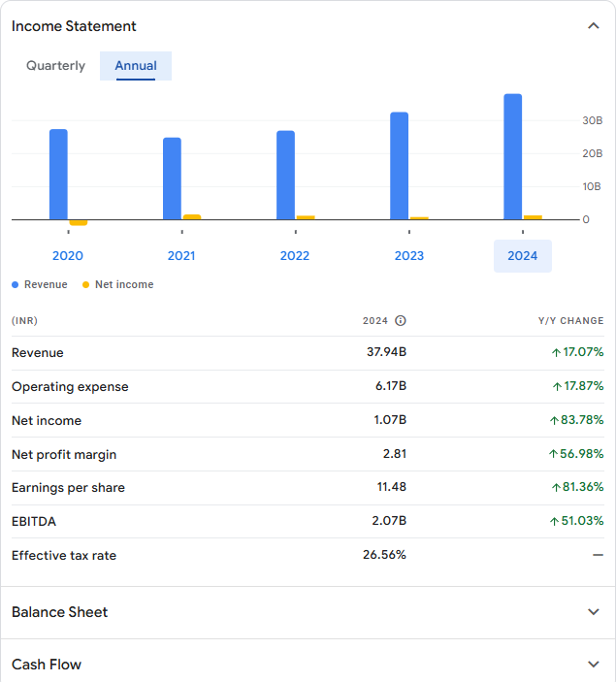Image resolution: width=616 pixels, height=682 pixels.
Task: Click the 10B axis label
Action: click(x=592, y=186)
